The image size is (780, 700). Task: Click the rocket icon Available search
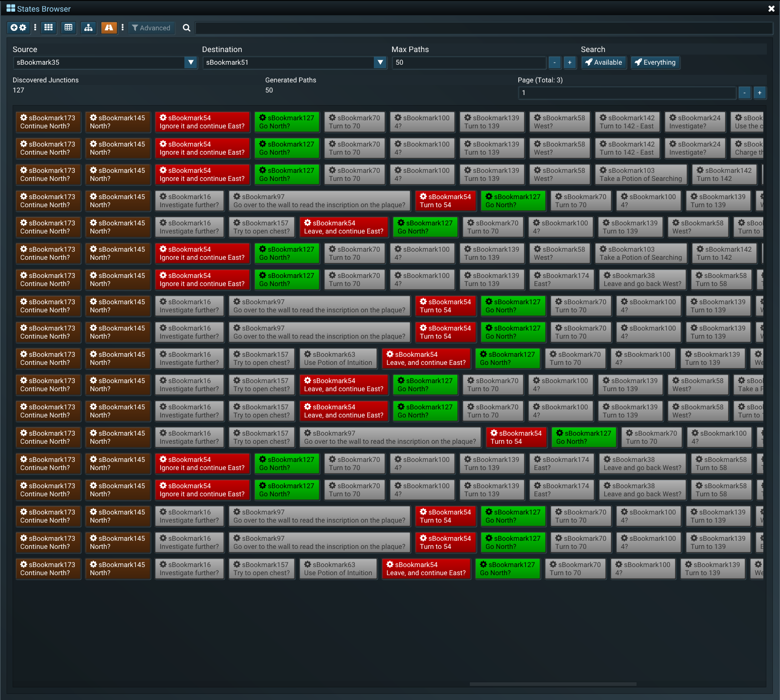click(604, 63)
